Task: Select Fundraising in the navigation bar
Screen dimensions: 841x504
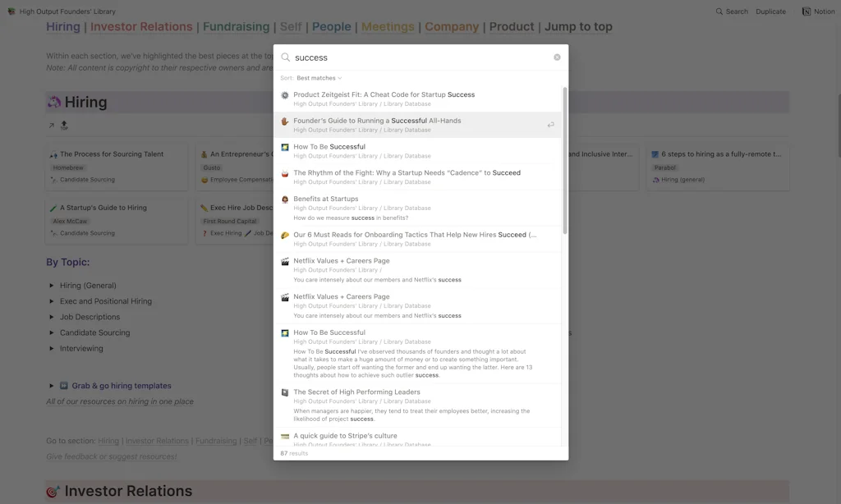Action: pos(237,26)
